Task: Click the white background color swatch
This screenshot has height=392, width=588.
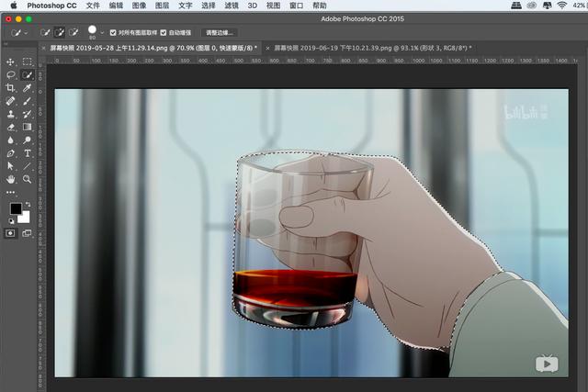Action: 25,218
